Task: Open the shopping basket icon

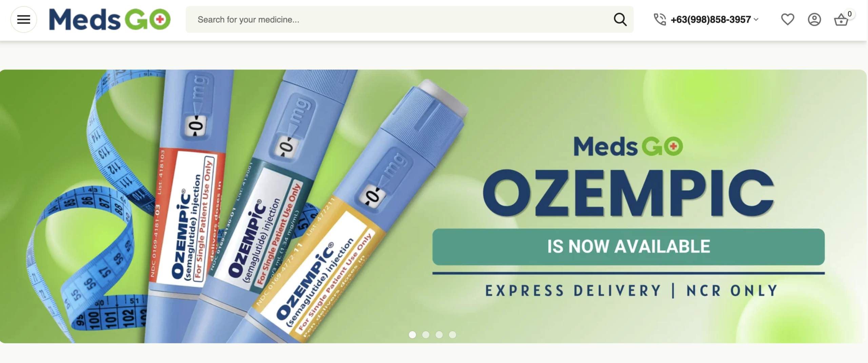Action: click(x=841, y=20)
